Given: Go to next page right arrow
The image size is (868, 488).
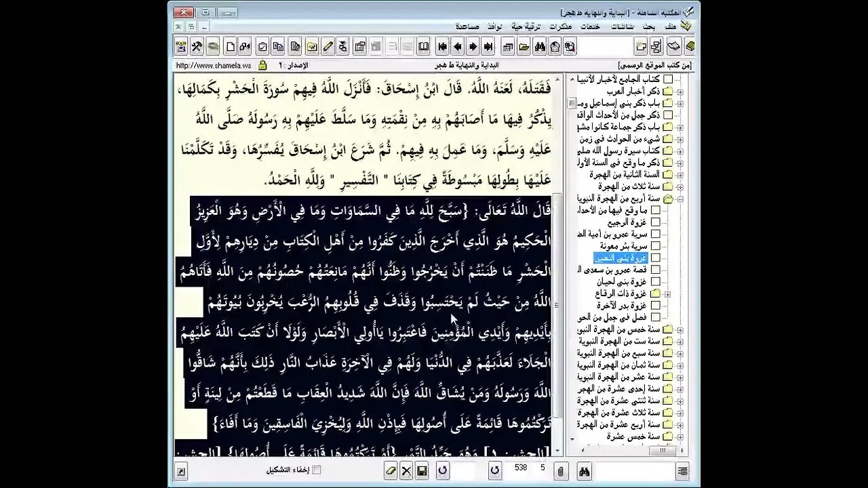Looking at the screenshot, I should click(473, 47).
